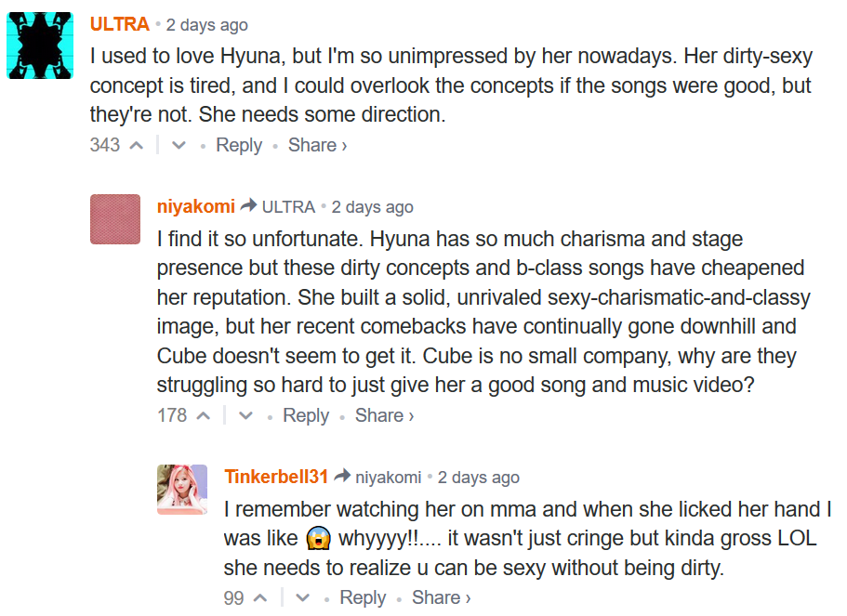Image resolution: width=847 pixels, height=616 pixels.
Task: Upvote Tinkerbell31's comment
Action: 260,598
